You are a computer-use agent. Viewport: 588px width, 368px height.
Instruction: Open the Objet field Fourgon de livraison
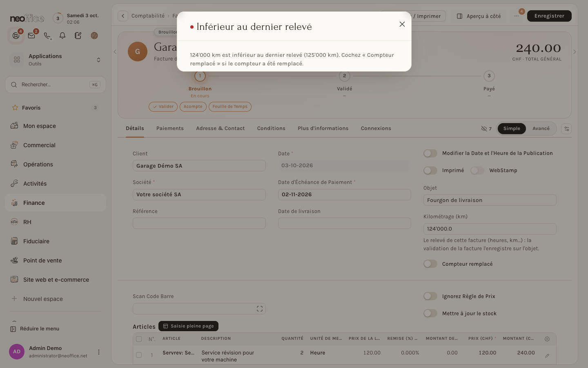[x=490, y=200]
